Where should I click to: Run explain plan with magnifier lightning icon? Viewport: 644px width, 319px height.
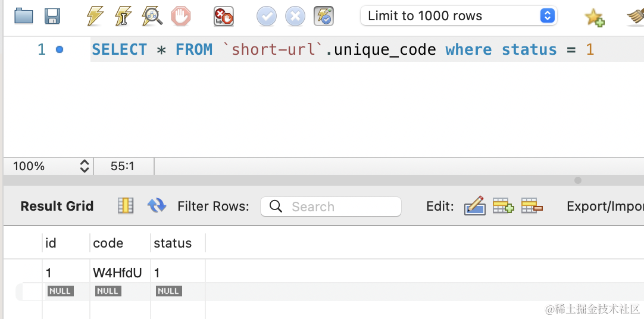tap(152, 16)
